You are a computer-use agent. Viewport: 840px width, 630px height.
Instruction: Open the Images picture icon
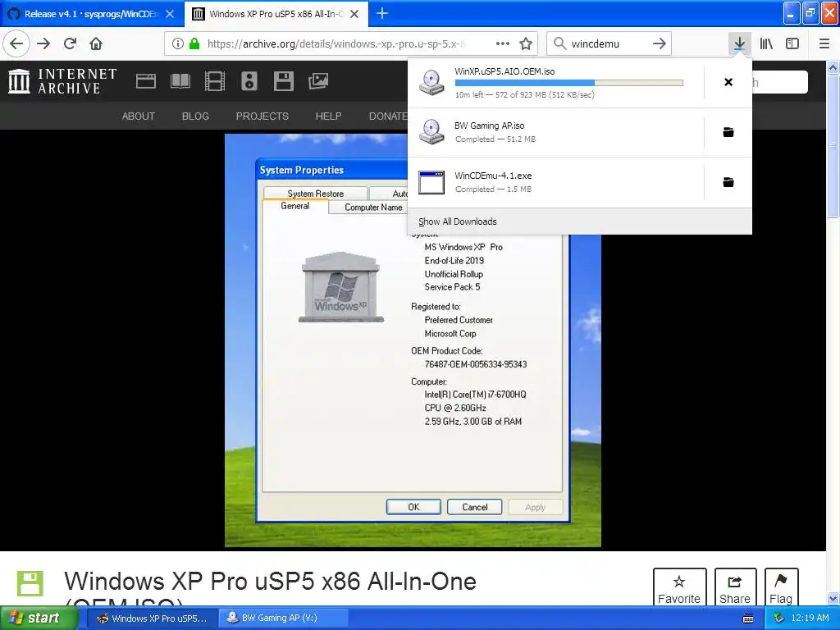pyautogui.click(x=318, y=81)
